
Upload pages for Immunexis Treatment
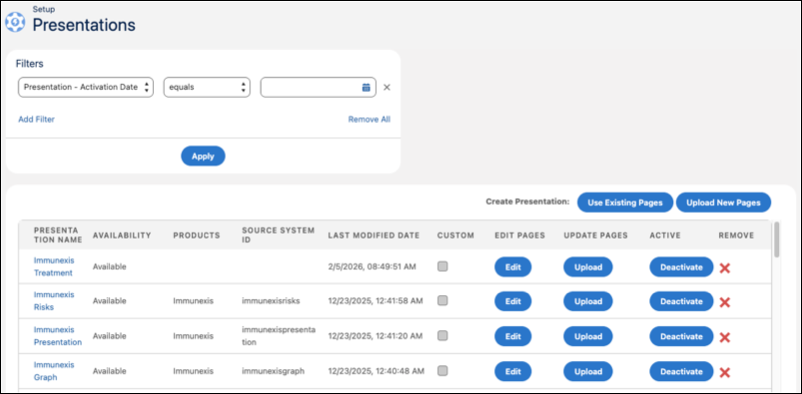point(588,267)
